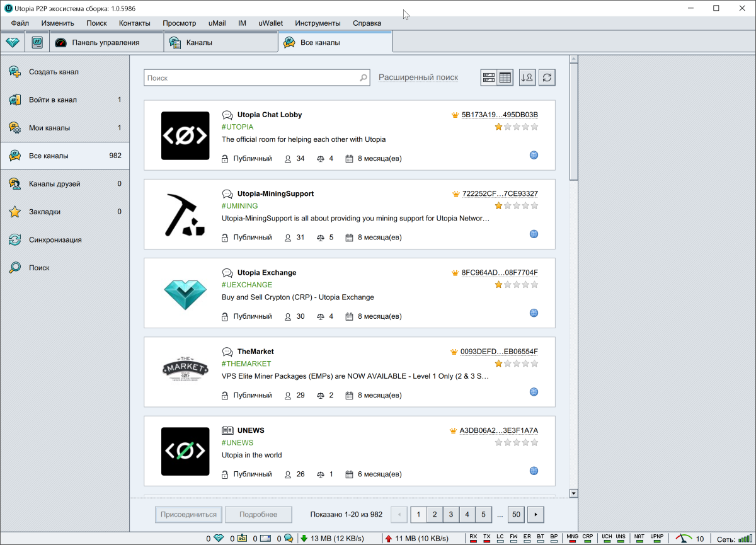This screenshot has height=545, width=756.
Task: Open Каналы друзей sidebar item
Action: (x=65, y=184)
